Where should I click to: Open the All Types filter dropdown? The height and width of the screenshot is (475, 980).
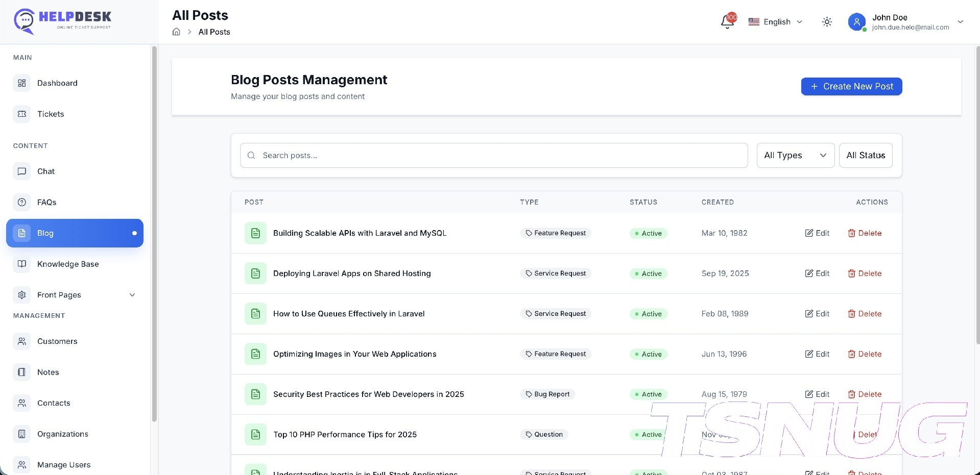click(x=795, y=156)
